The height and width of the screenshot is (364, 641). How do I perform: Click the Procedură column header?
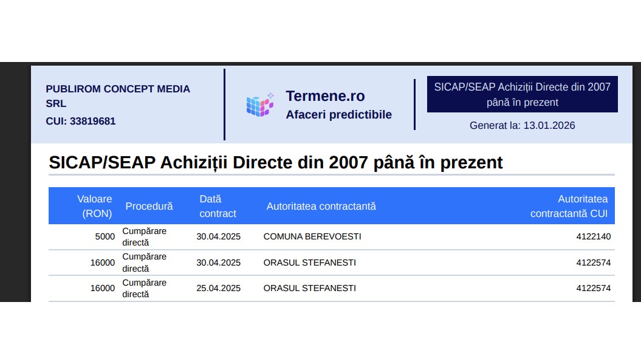(149, 206)
